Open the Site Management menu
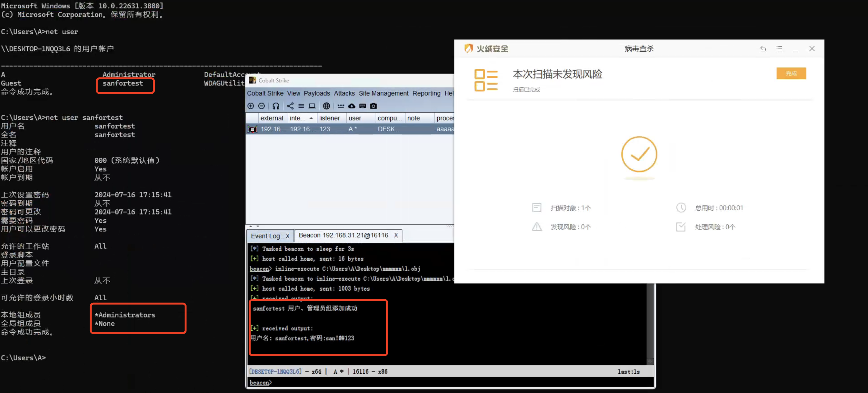 coord(384,93)
